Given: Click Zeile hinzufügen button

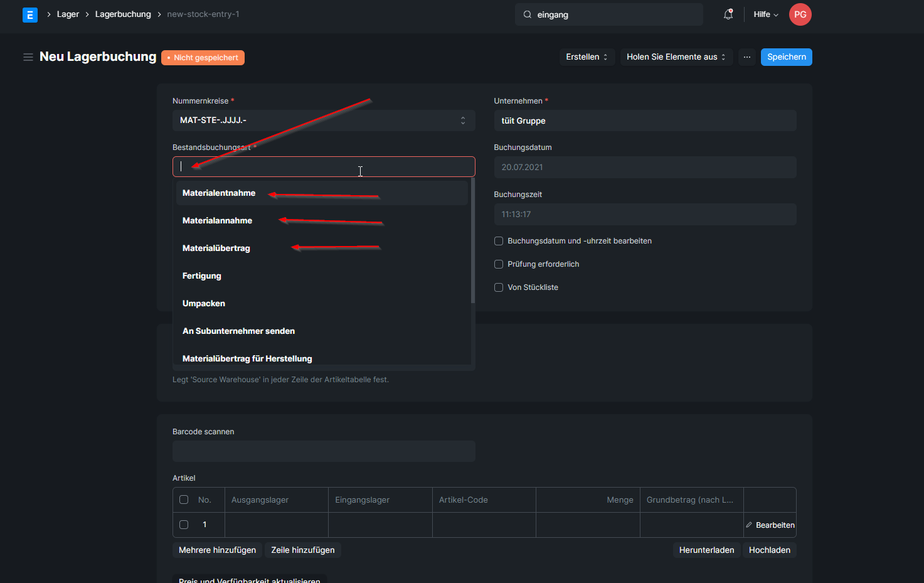Looking at the screenshot, I should (303, 550).
